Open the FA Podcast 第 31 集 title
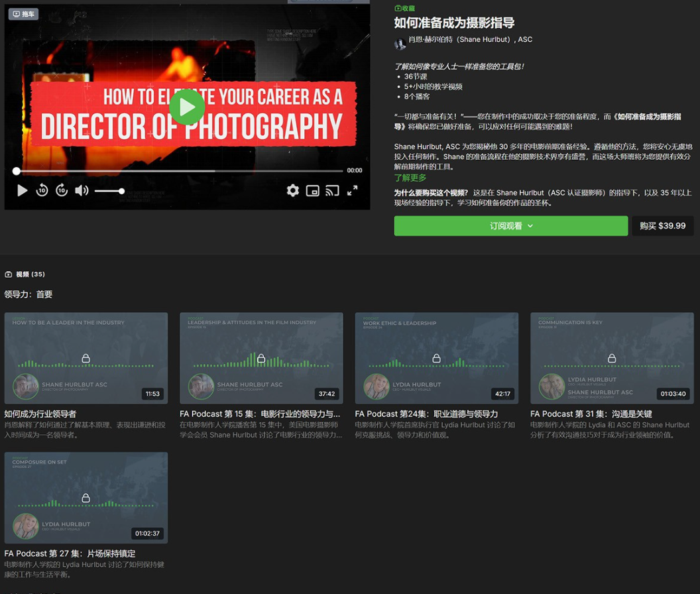The image size is (700, 594). pyautogui.click(x=591, y=414)
